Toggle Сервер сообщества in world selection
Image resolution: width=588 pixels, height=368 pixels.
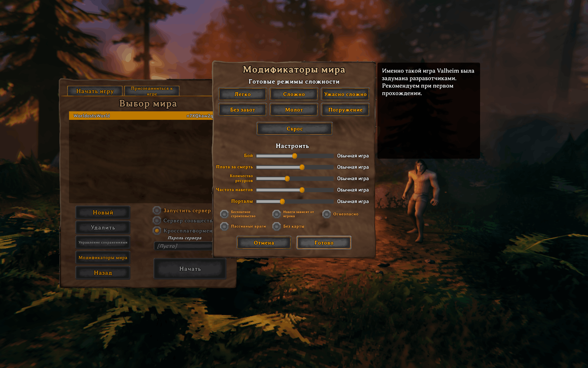click(x=157, y=221)
